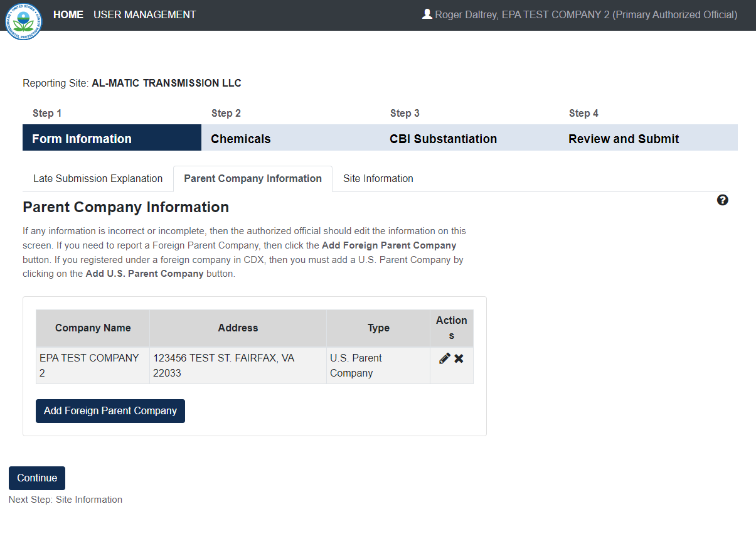Delete the U.S. Parent Company row

(459, 358)
